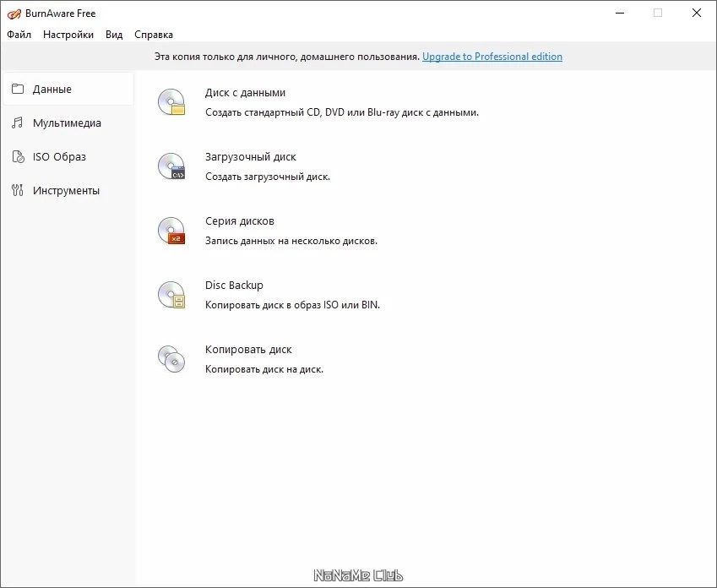717x588 pixels.
Task: Open the Справка menu
Action: pos(154,35)
